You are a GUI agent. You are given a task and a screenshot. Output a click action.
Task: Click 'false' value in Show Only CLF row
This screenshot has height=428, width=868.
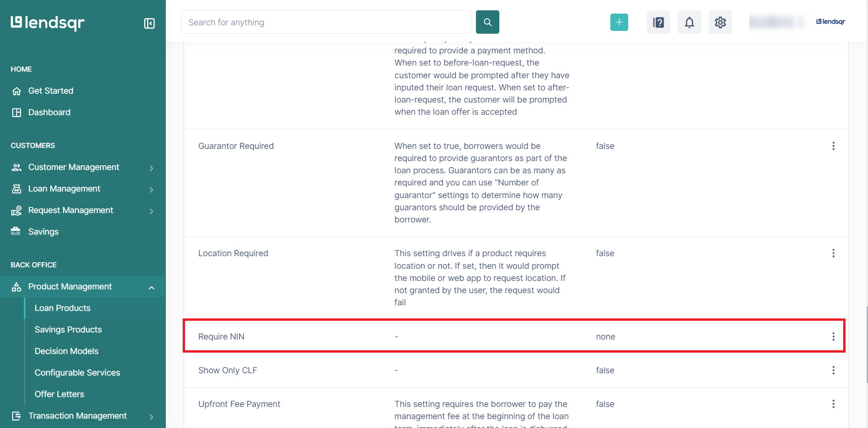coord(605,370)
